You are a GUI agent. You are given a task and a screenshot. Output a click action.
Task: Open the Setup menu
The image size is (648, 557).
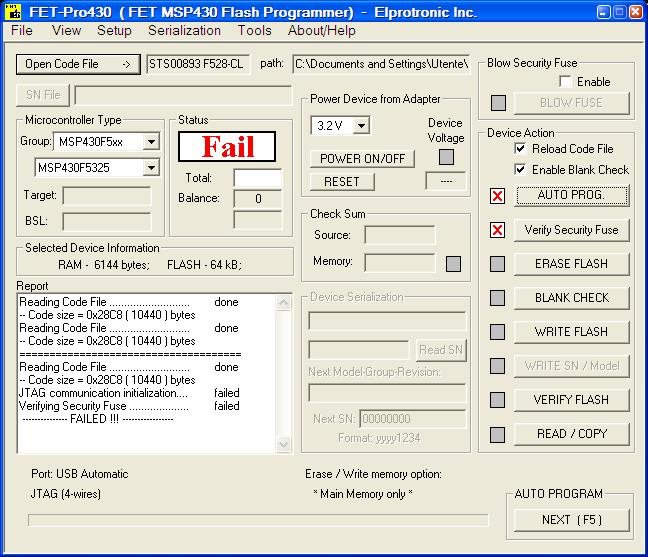coord(114,31)
